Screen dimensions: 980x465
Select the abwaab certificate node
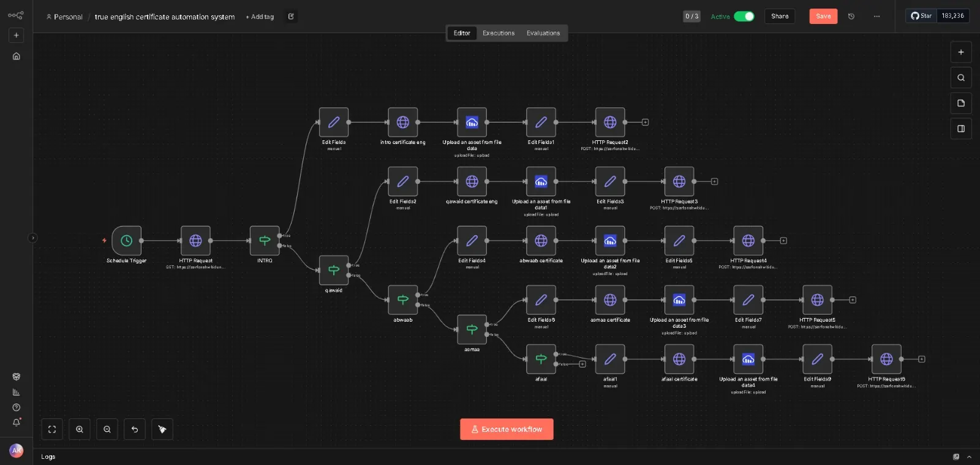coord(541,241)
